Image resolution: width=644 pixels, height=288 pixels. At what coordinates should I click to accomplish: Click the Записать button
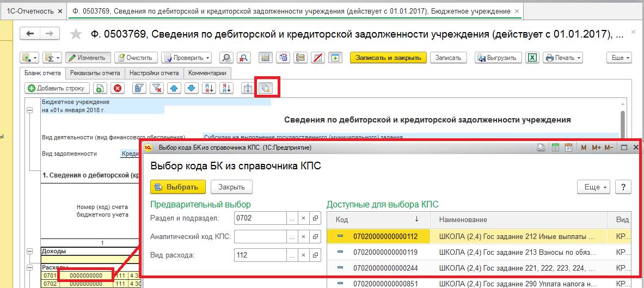[448, 58]
